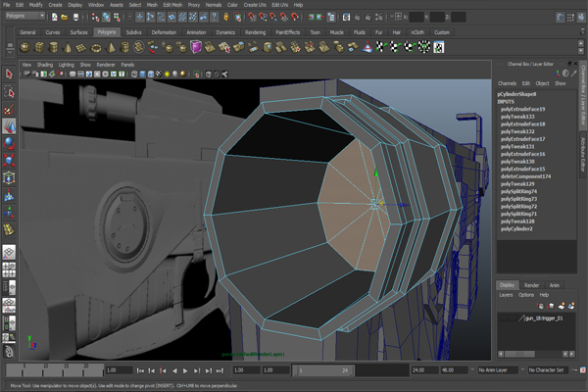This screenshot has width=588, height=392.
Task: Expand the Attribute Editor side tab
Action: click(x=583, y=153)
